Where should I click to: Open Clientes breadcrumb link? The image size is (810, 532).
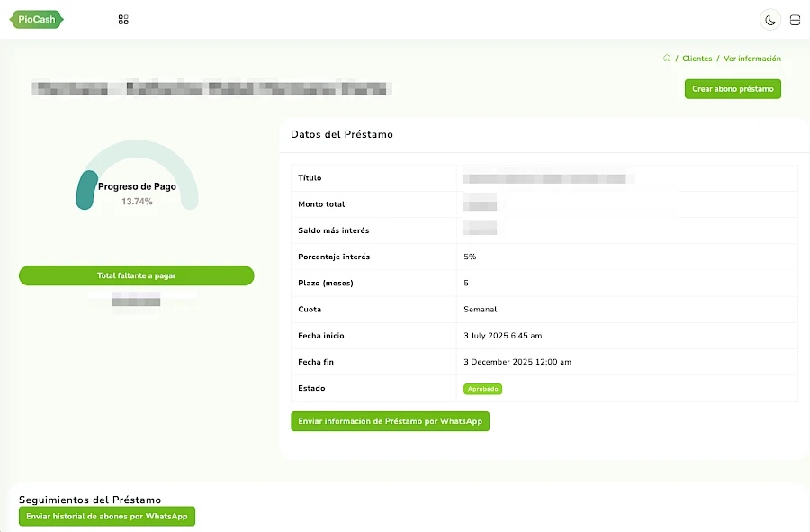coord(697,59)
